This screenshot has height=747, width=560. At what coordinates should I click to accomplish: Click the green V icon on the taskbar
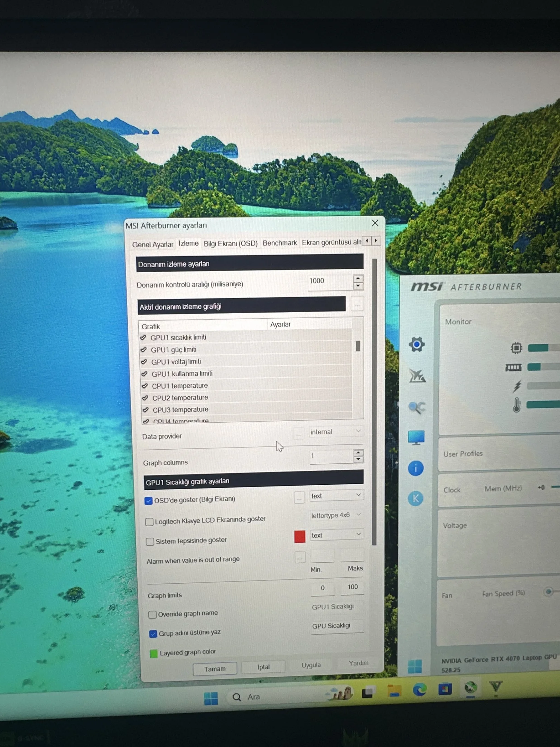tap(496, 687)
